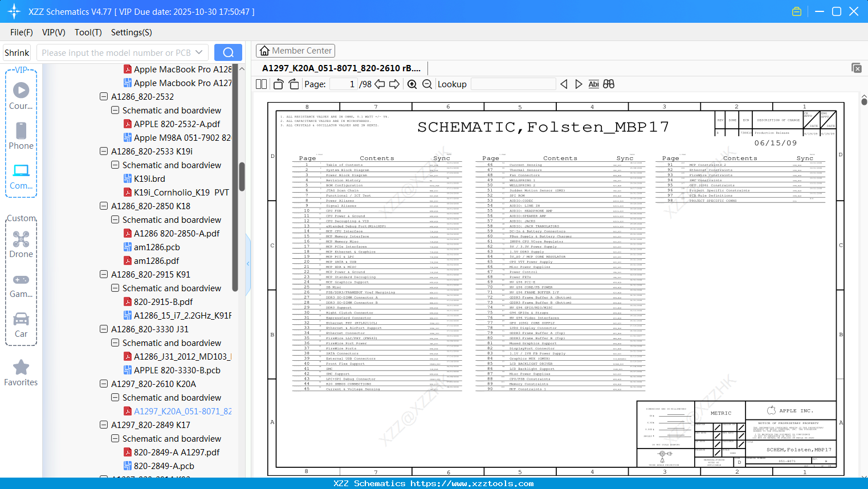Click the panel collapse handle beside the tree
The height and width of the screenshot is (489, 868).
248,263
